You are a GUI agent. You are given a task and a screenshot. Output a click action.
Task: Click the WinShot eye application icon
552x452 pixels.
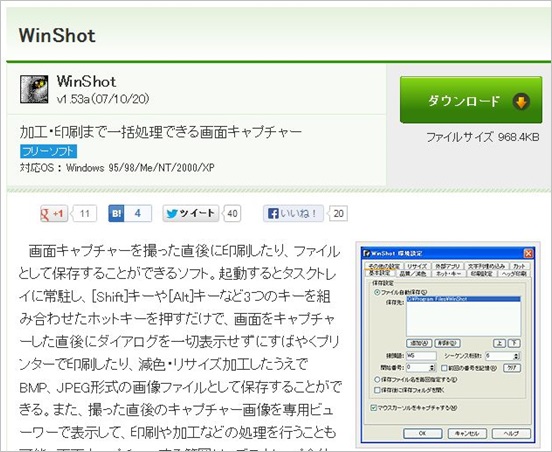coord(34,89)
